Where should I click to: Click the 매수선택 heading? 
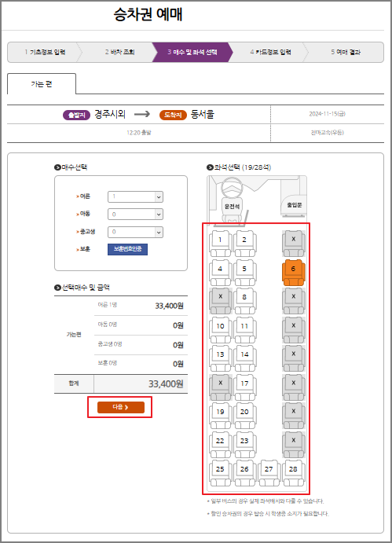click(71, 167)
